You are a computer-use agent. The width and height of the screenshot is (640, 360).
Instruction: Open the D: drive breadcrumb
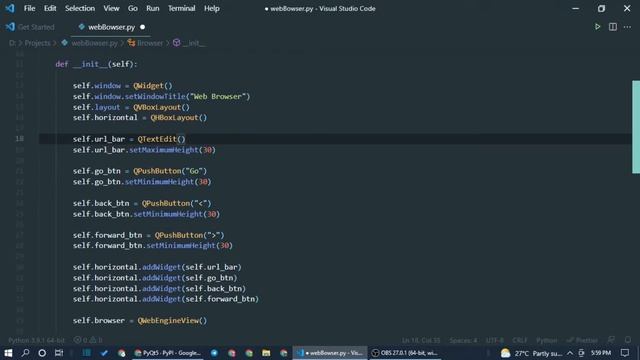12,43
